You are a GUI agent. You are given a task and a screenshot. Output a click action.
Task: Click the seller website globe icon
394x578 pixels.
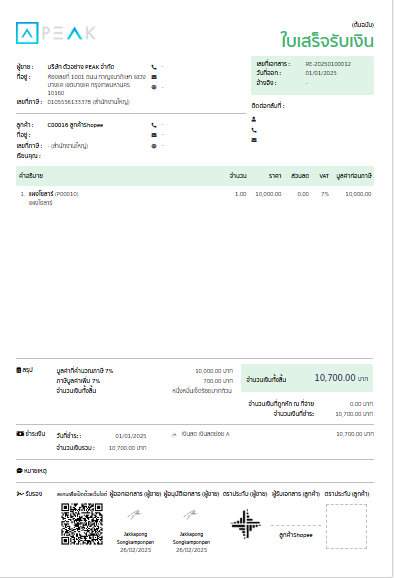pyautogui.click(x=154, y=87)
